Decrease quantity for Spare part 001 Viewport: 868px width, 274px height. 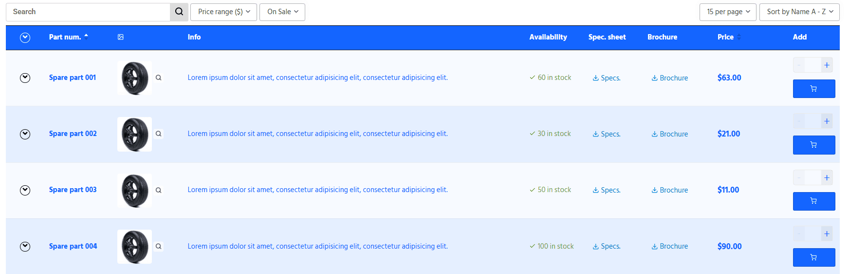pos(799,65)
